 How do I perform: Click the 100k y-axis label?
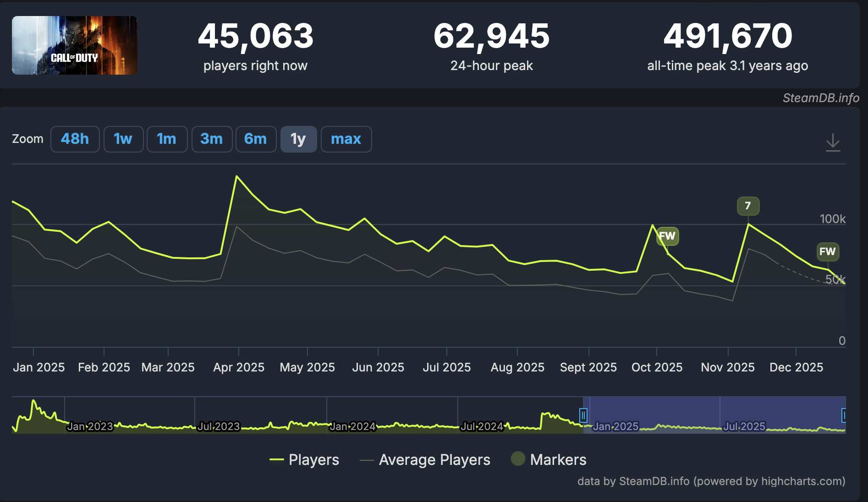click(833, 219)
